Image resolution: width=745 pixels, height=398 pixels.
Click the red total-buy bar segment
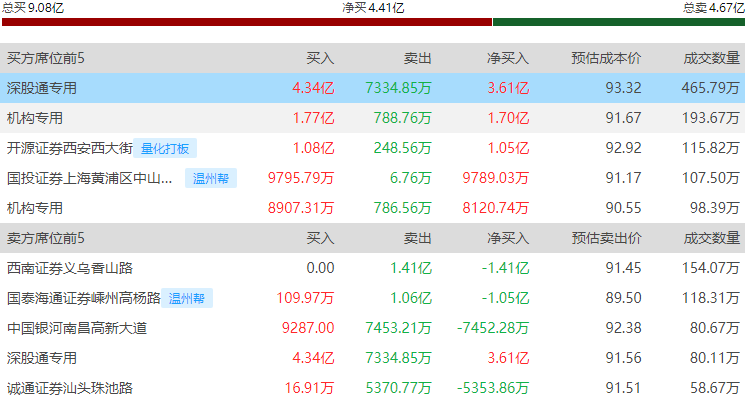(247, 22)
